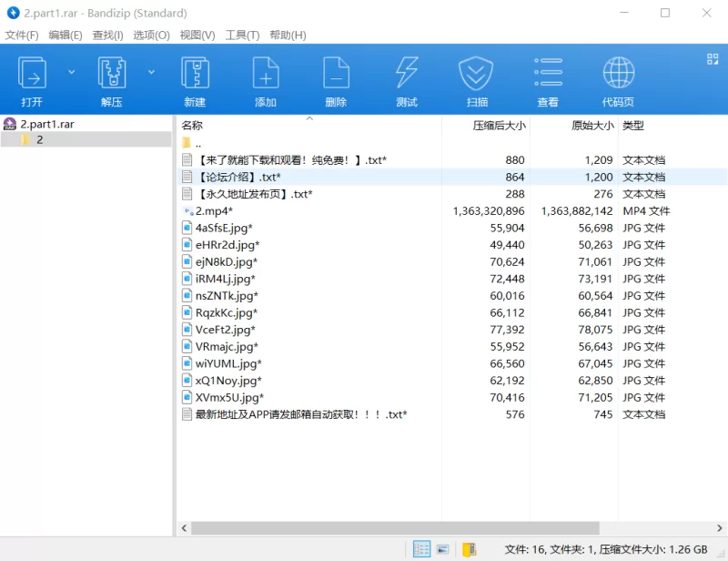Screen dimensions: 728x561
Task: Click the MP4 文件 type cell
Action: [646, 211]
